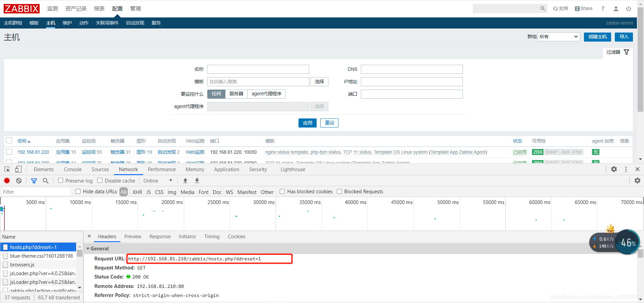Viewport: 644px width, 303px height.
Task: Click the request list scrollbar thumb
Action: tap(79, 253)
